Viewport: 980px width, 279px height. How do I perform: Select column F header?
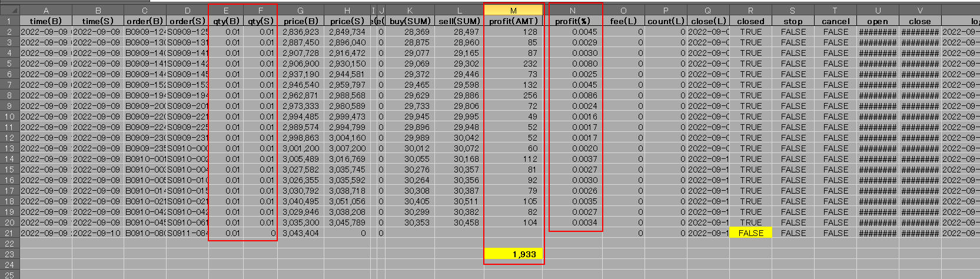[260, 10]
